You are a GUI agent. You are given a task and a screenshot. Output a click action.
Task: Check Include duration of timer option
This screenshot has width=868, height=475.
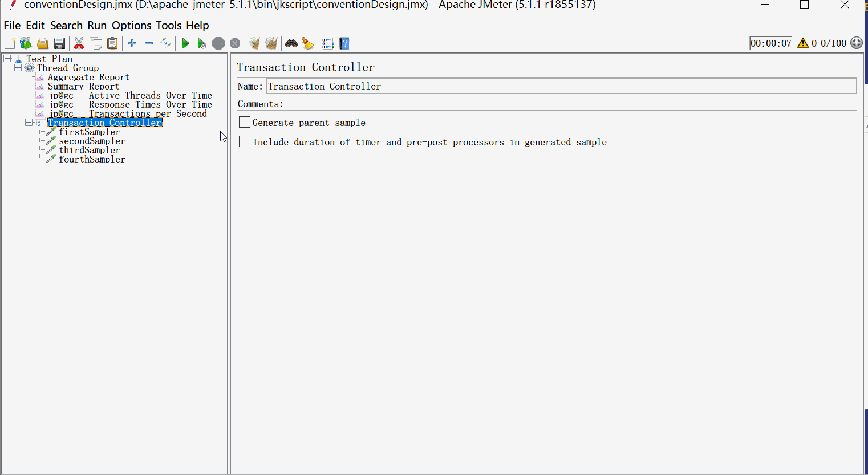tap(245, 141)
